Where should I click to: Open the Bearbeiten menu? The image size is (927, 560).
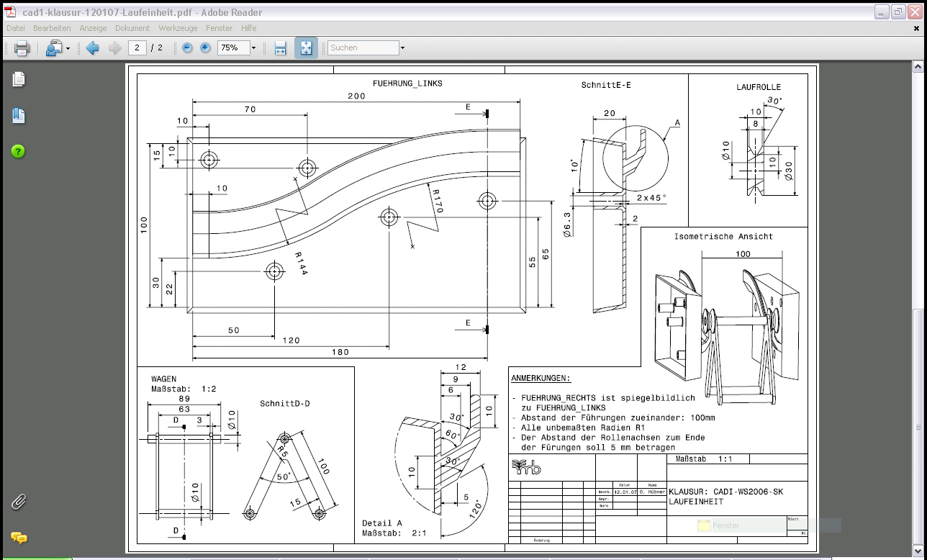pyautogui.click(x=52, y=28)
